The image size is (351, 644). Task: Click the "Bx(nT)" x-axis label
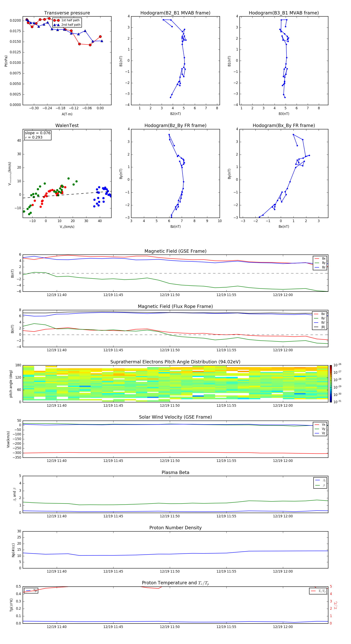pyautogui.click(x=284, y=227)
